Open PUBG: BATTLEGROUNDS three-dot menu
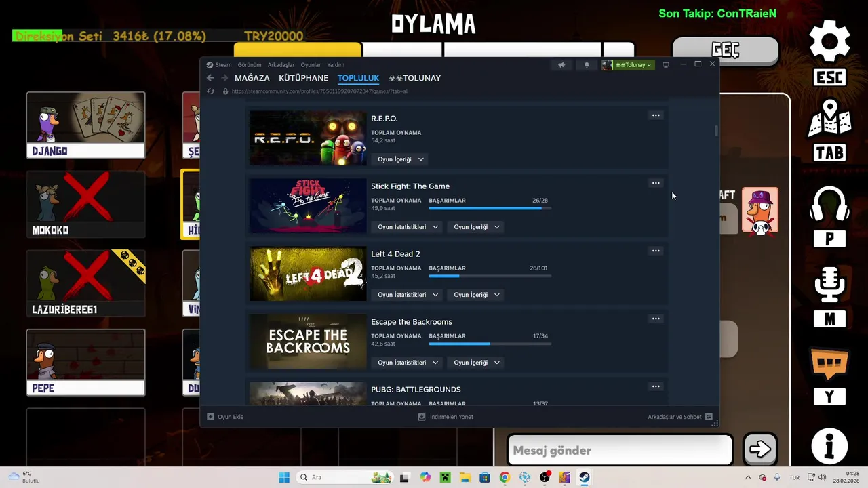Viewport: 868px width, 488px height. click(656, 386)
